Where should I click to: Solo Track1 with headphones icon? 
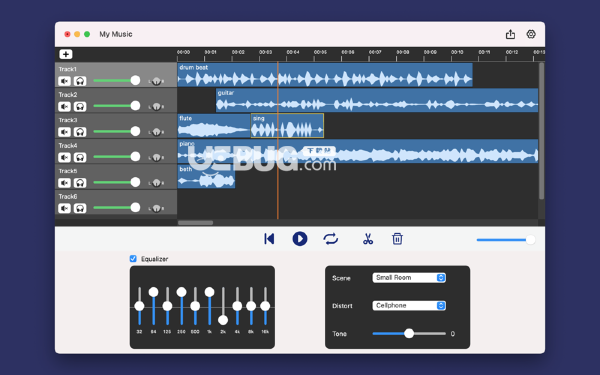80,81
